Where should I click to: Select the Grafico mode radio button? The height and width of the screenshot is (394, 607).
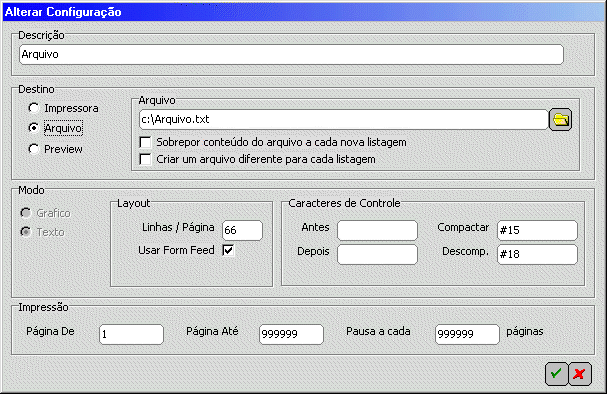tap(26, 213)
